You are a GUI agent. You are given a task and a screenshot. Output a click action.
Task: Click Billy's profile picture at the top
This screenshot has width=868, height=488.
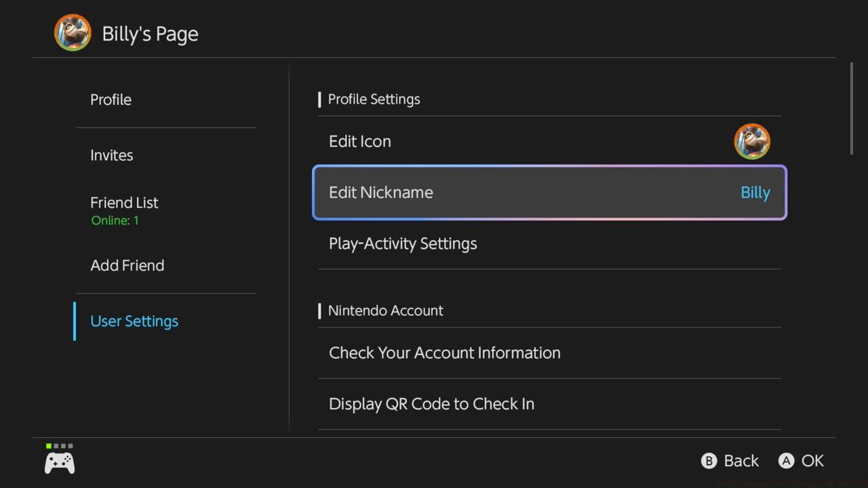73,32
